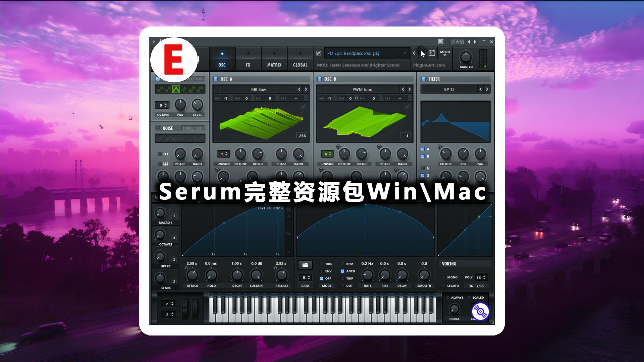Click the DIRECT OUT icon on NOISE

tap(193, 128)
